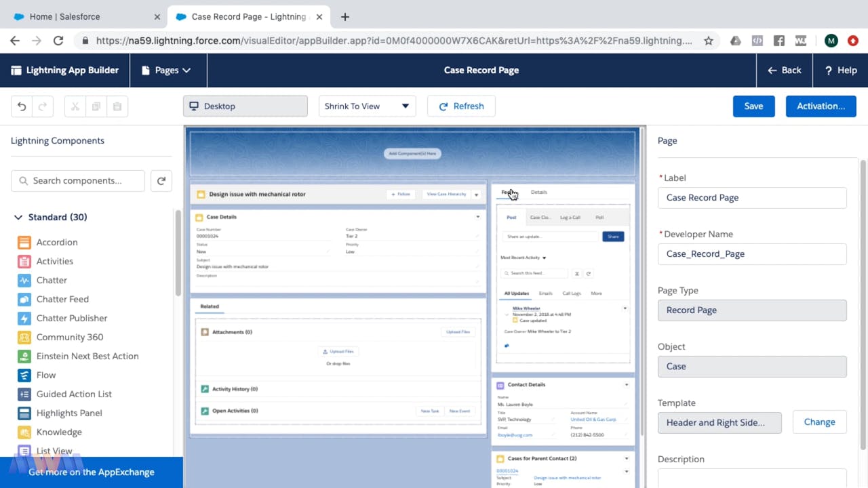Open the Desktop form factor selector
Viewport: 868px width, 488px height.
tap(245, 106)
